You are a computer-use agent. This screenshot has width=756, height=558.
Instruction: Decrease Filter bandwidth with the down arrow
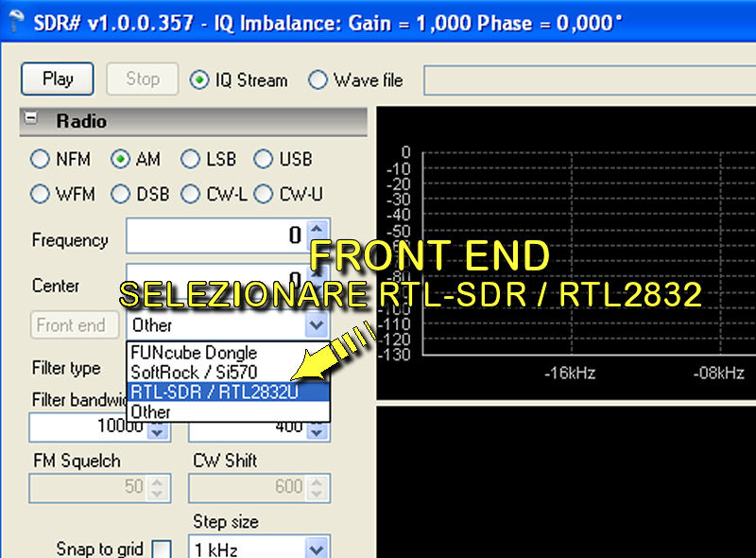(157, 432)
